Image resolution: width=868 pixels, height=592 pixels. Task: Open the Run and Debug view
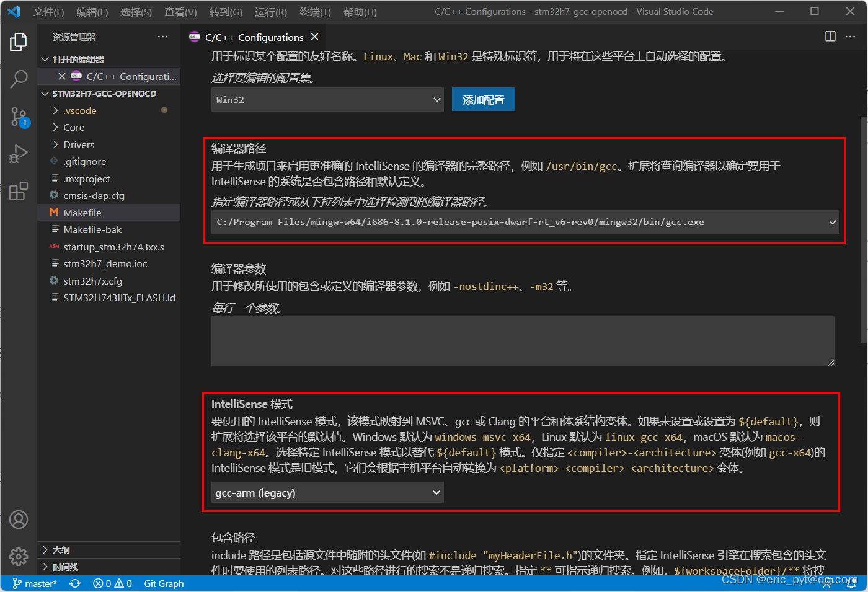(19, 153)
